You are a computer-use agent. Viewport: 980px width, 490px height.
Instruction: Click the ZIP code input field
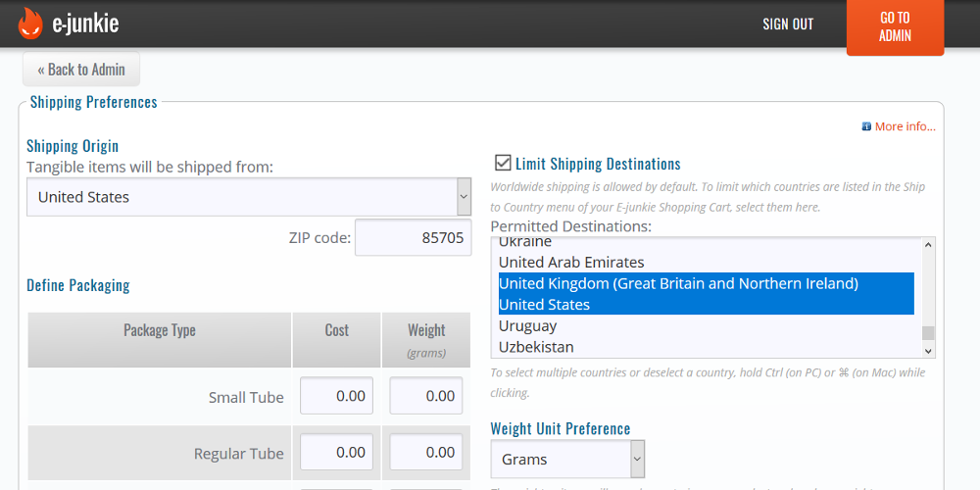tap(413, 237)
